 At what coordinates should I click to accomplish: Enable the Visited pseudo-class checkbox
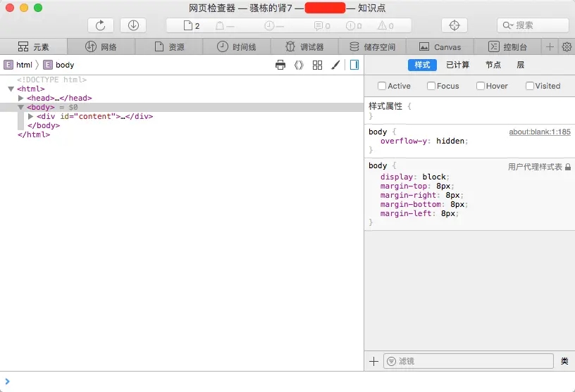click(529, 86)
